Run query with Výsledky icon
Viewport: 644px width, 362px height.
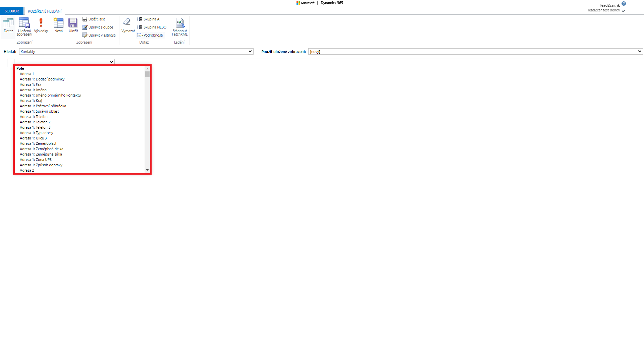(x=41, y=23)
